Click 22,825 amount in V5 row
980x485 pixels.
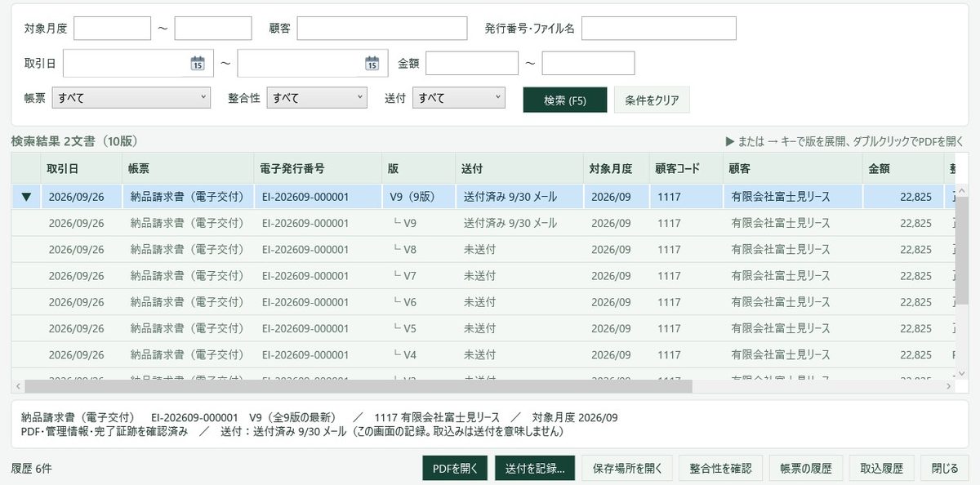(916, 329)
